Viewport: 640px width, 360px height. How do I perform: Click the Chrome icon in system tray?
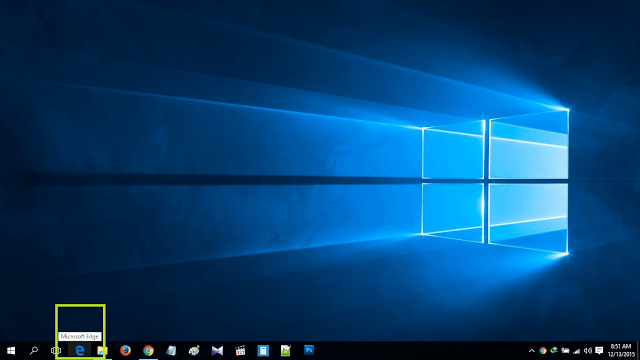click(x=543, y=351)
